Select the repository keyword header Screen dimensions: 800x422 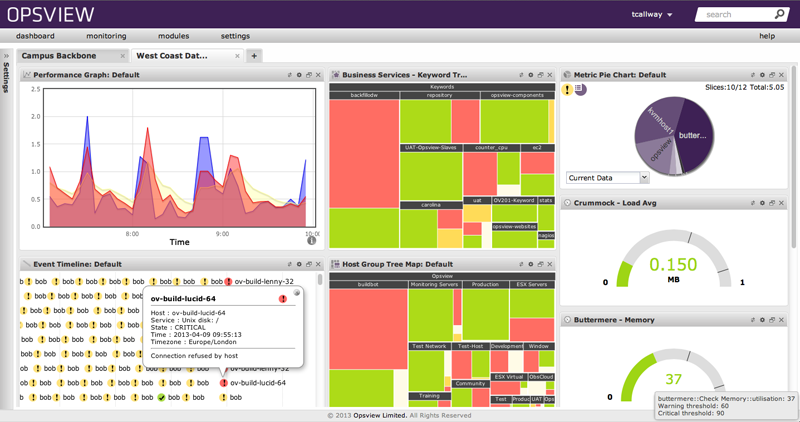tap(439, 95)
